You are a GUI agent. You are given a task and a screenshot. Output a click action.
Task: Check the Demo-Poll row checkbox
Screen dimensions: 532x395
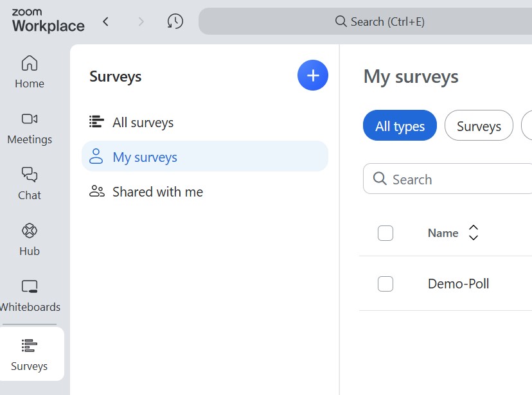point(386,284)
